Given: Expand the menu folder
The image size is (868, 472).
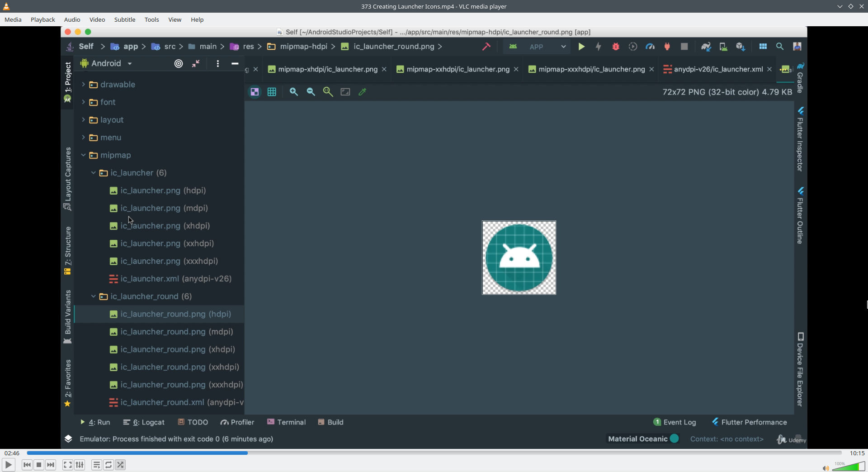Looking at the screenshot, I should pyautogui.click(x=83, y=138).
